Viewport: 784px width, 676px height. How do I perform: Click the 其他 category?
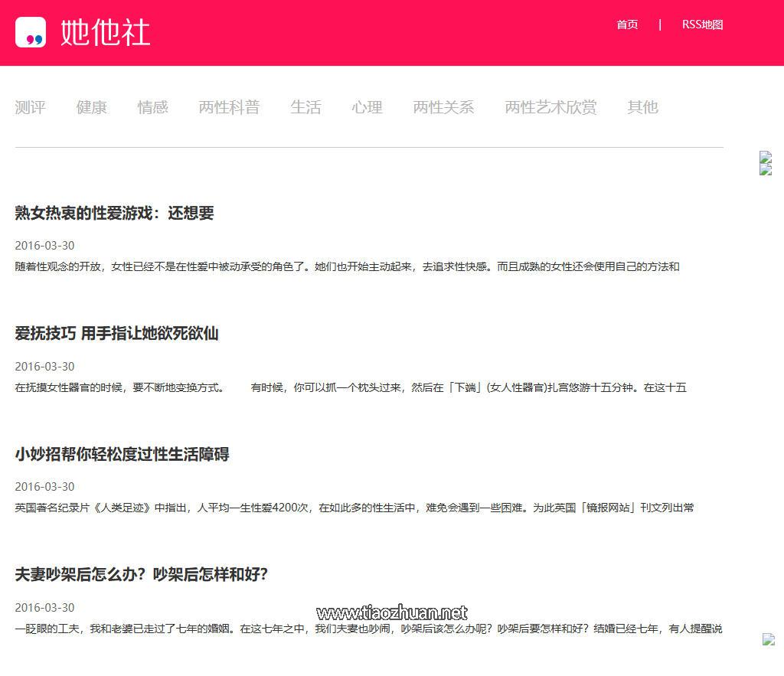pyautogui.click(x=642, y=107)
